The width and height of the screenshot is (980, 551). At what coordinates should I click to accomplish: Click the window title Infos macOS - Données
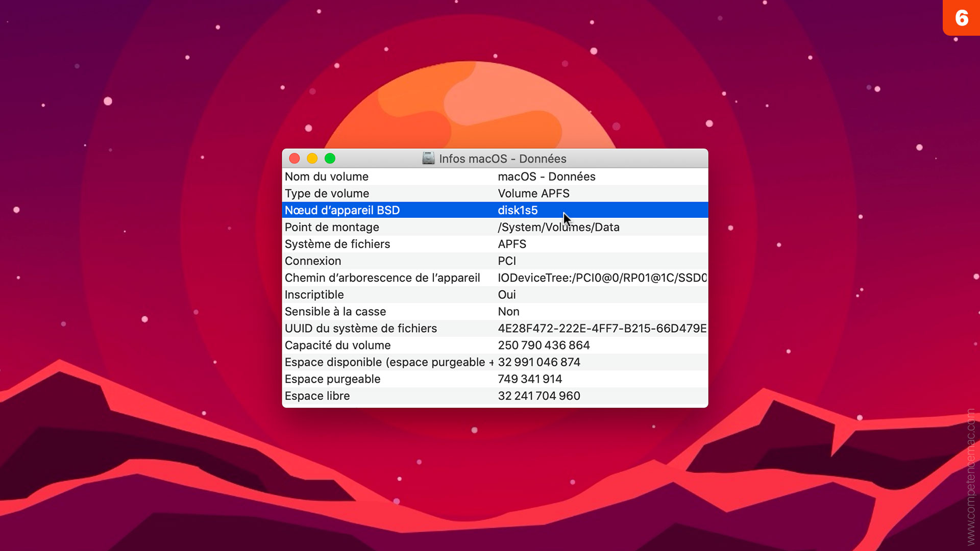coord(504,159)
